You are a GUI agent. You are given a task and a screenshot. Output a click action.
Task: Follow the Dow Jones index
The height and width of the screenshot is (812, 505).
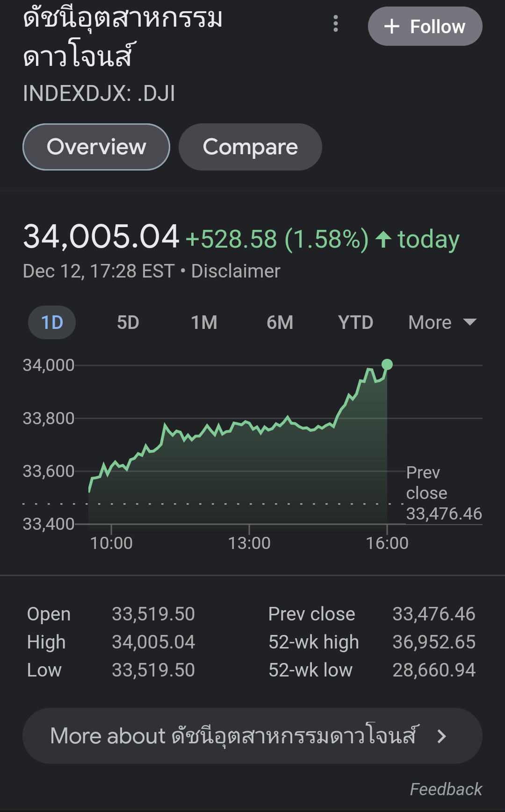[x=425, y=27]
